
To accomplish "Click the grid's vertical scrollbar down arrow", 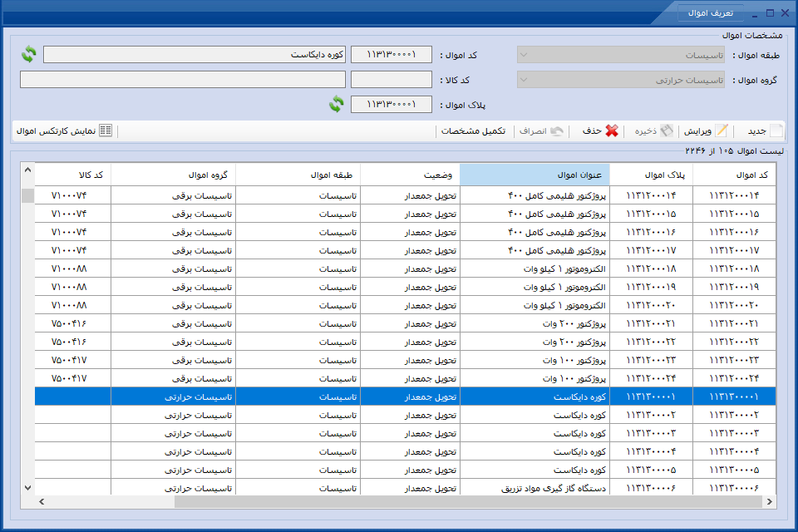I will tap(28, 488).
